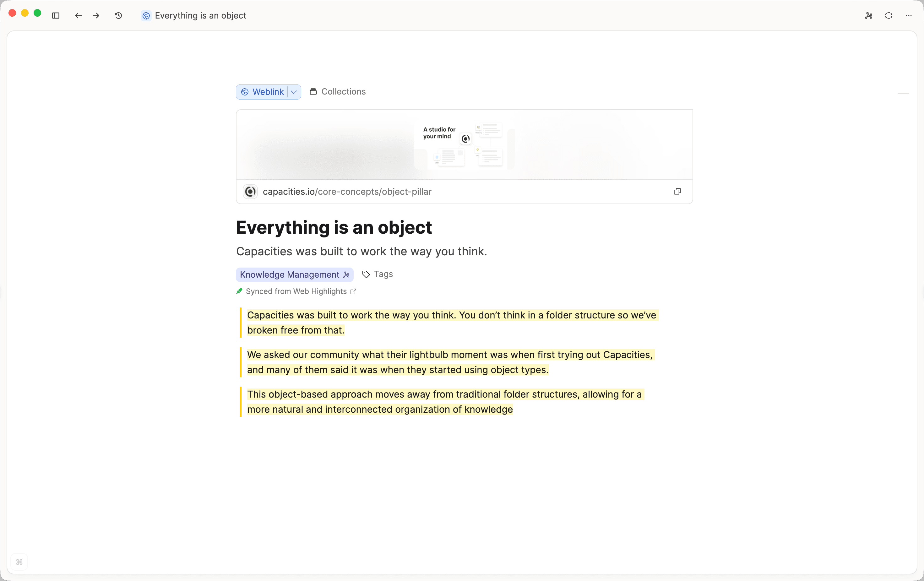The image size is (924, 581).
Task: Click the command key shortcut icon bottom left
Action: click(x=19, y=562)
